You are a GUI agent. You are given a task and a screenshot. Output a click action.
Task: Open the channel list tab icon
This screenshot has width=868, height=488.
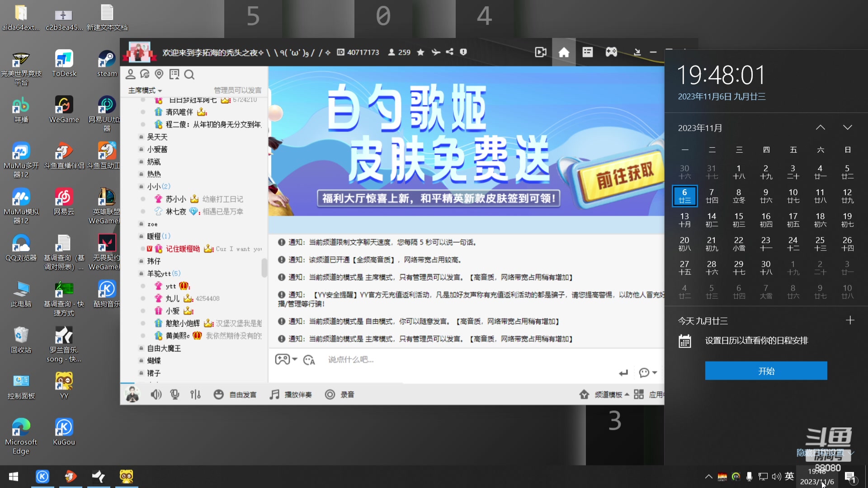pyautogui.click(x=587, y=52)
